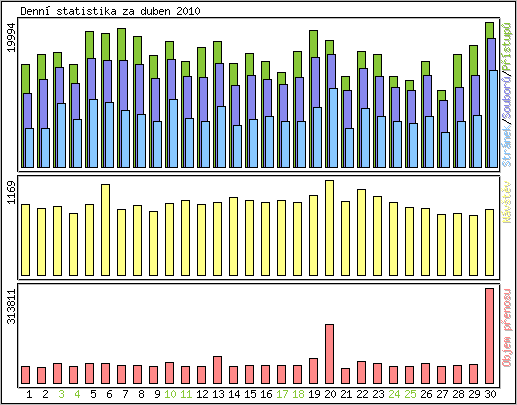Click the transfer axis value 313811

(11, 306)
